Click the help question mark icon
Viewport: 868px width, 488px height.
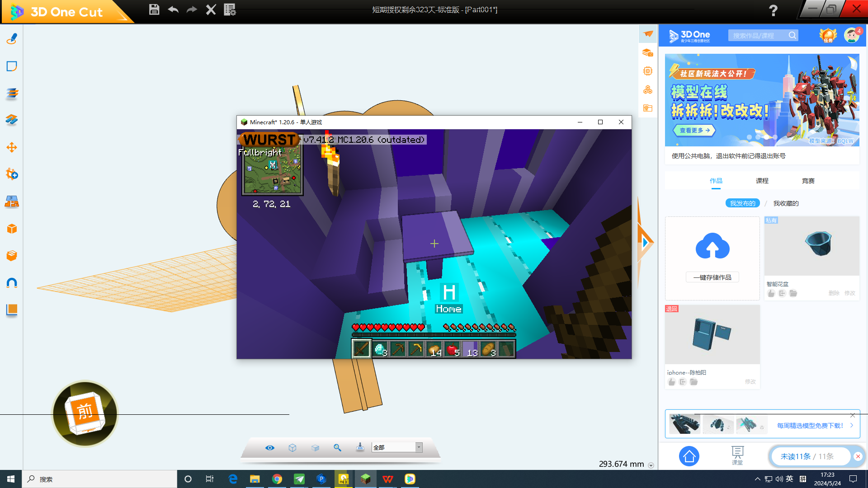click(x=773, y=10)
